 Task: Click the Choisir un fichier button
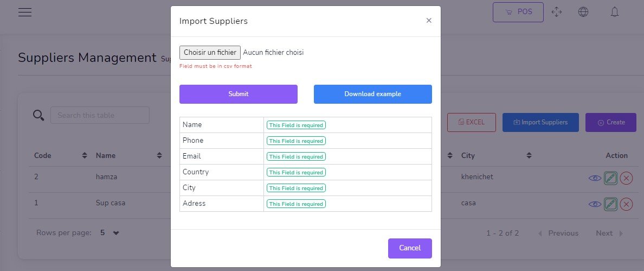click(210, 53)
